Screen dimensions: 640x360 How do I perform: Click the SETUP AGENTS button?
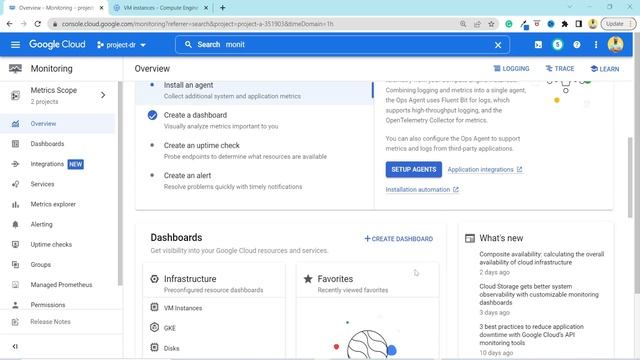click(x=413, y=169)
